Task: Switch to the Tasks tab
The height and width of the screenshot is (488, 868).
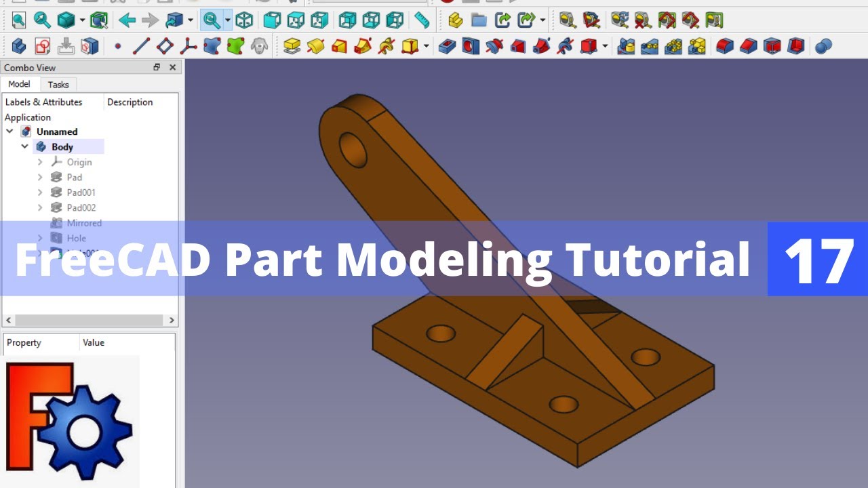Action: (x=58, y=85)
